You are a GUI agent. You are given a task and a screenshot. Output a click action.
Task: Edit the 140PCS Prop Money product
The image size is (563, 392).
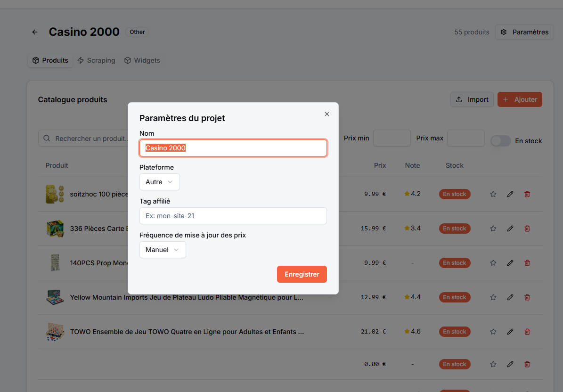click(x=510, y=263)
